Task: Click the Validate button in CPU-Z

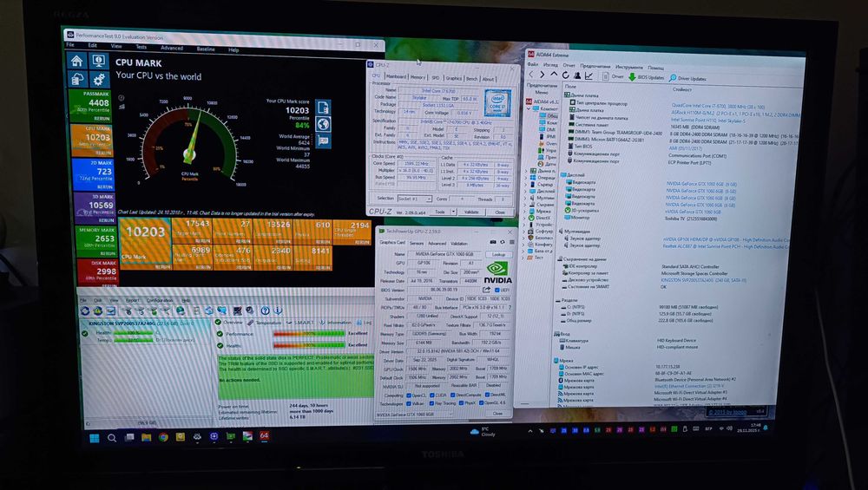Action: coord(471,212)
